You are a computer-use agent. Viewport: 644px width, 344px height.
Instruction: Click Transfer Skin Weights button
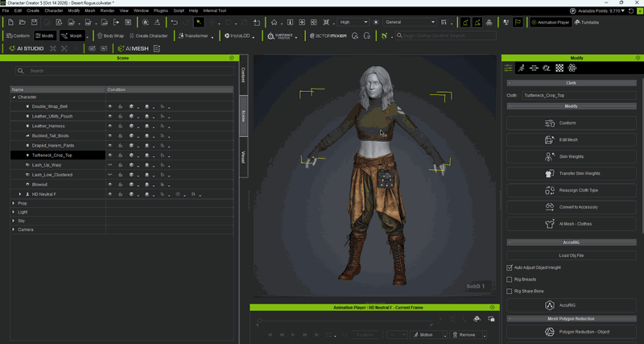572,173
